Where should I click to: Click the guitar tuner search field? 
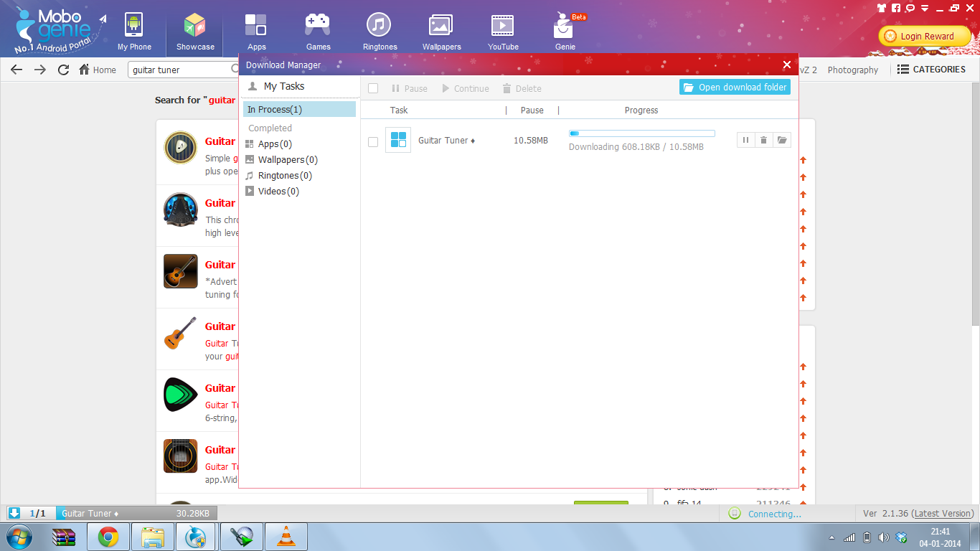click(179, 70)
